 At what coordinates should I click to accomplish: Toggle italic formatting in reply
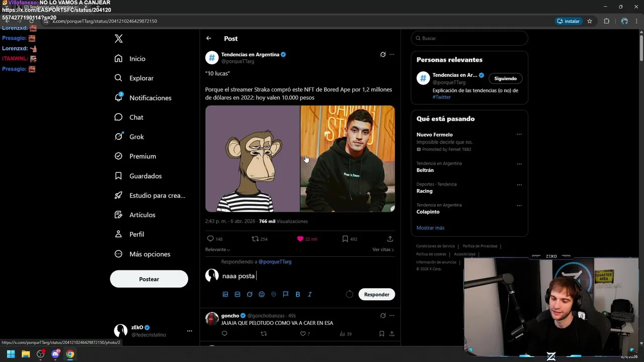pos(310,294)
